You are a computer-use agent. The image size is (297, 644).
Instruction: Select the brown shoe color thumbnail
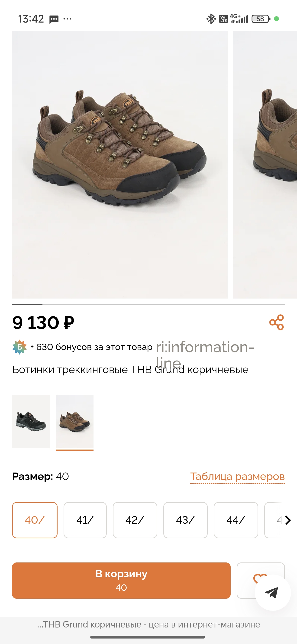[75, 422]
